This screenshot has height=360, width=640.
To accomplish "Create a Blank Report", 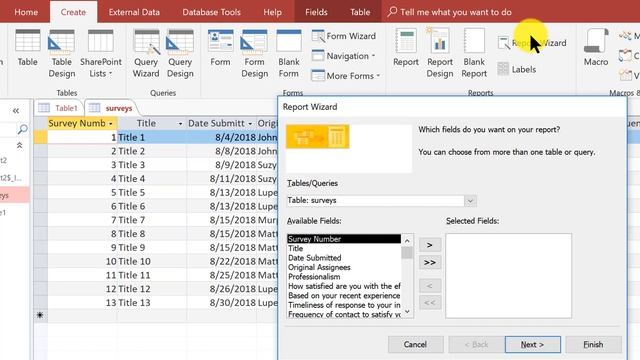I will (474, 53).
